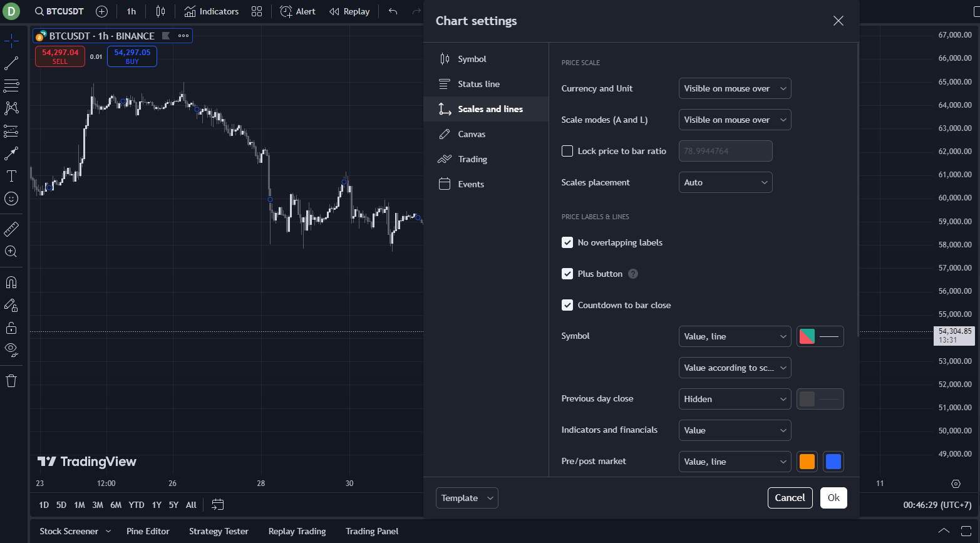Lock all drawing tools
This screenshot has width=980, height=543.
(x=11, y=328)
